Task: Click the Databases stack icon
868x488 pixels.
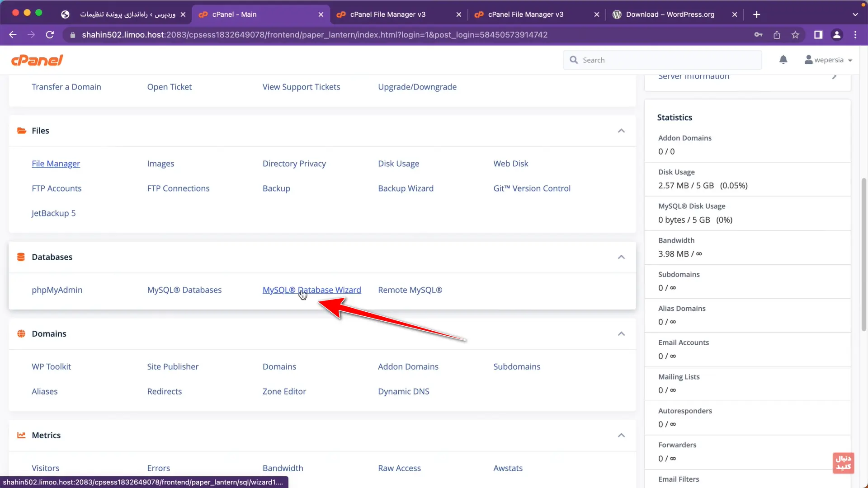Action: pos(21,257)
